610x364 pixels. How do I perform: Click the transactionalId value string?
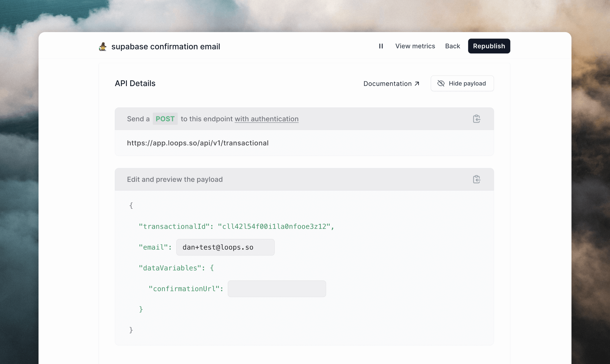pos(274,227)
